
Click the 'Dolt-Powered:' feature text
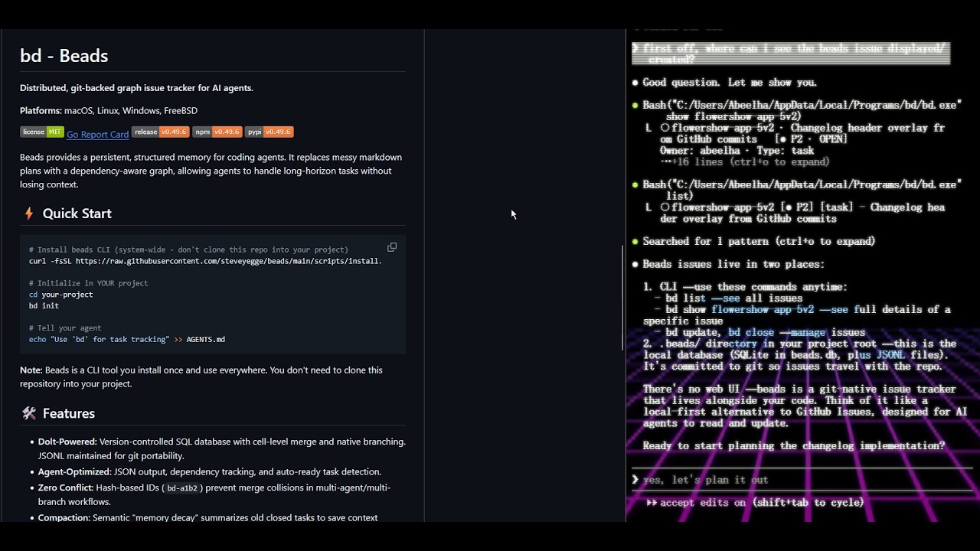[x=67, y=442]
